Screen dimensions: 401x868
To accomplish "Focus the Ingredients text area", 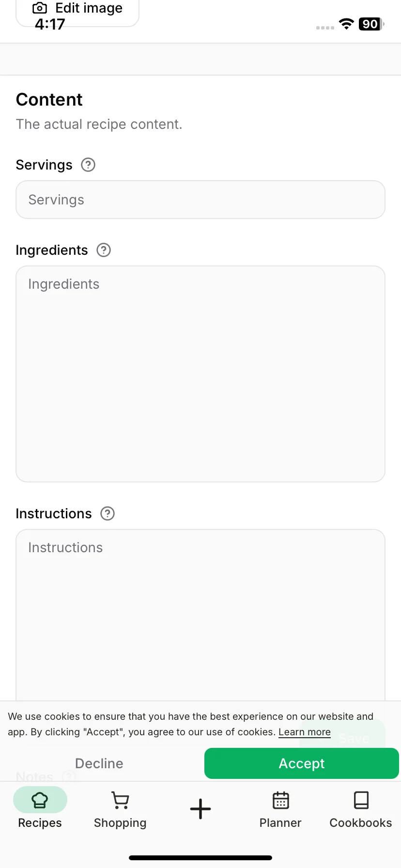I will tap(200, 374).
